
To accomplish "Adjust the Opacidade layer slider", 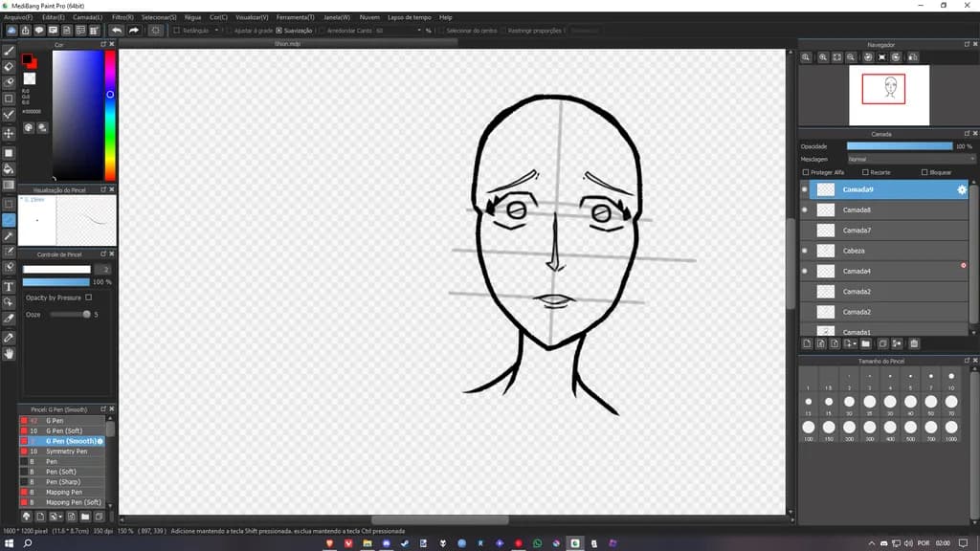I will point(900,146).
